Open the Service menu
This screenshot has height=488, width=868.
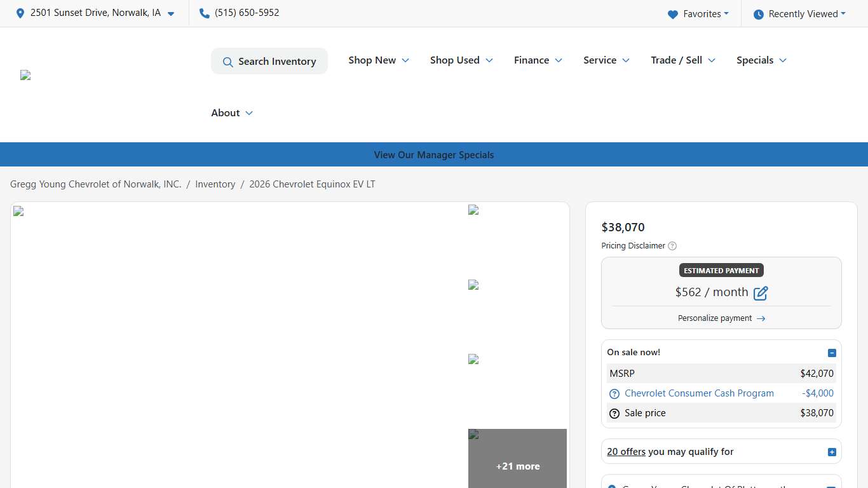coord(606,60)
